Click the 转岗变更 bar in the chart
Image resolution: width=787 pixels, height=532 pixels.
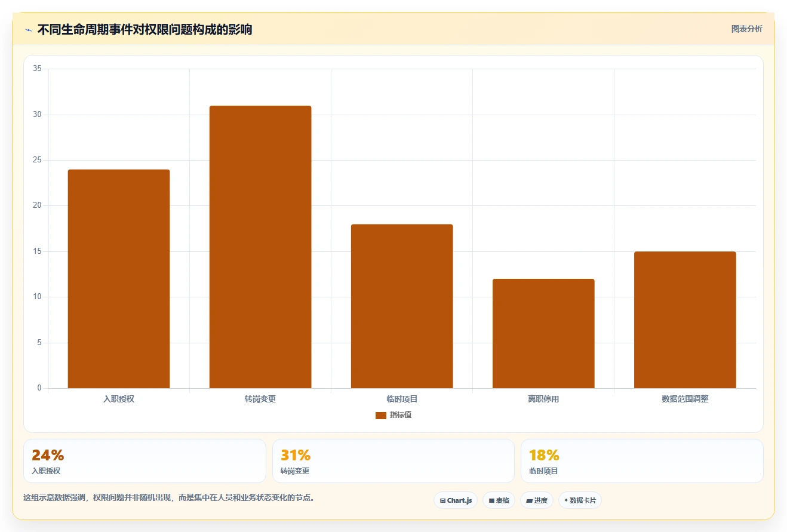260,247
